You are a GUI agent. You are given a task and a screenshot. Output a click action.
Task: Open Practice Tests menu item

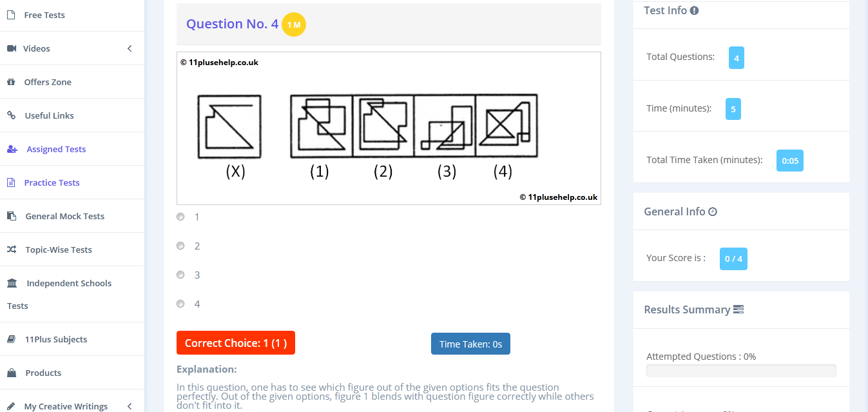(52, 182)
